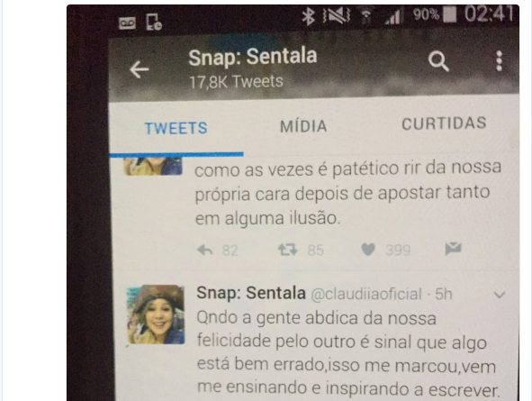532x401 pixels.
Task: Expand the chevron on the 5h tweet
Action: coord(499,295)
